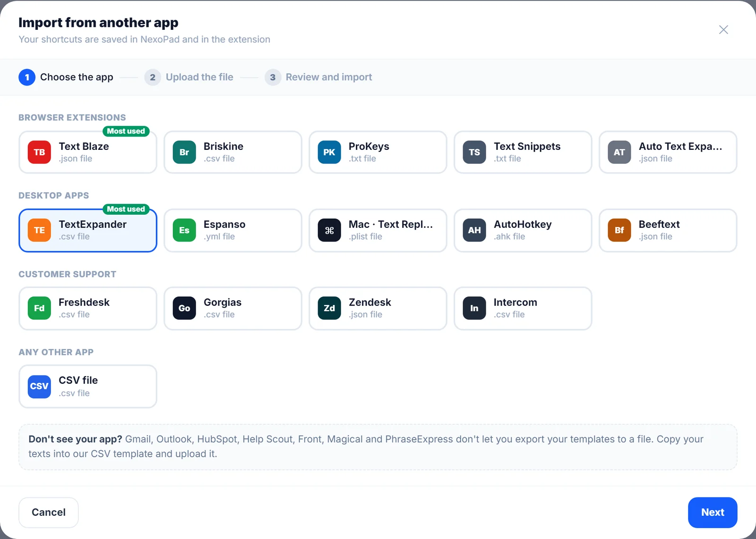756x539 pixels.
Task: Click the blue CSV file icon
Action: coord(39,386)
